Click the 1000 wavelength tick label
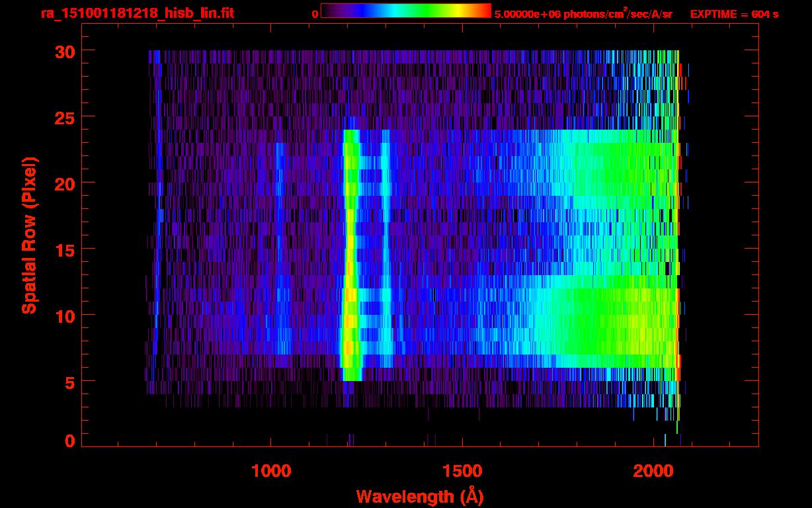Image resolution: width=812 pixels, height=508 pixels. pos(271,471)
